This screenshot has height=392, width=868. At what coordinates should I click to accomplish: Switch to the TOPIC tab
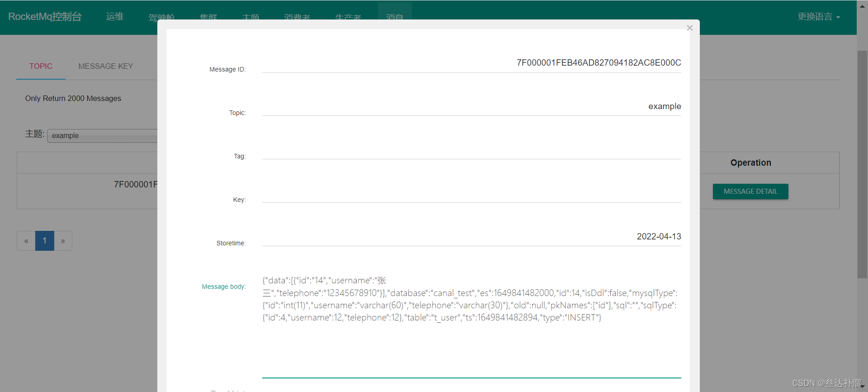[x=41, y=66]
